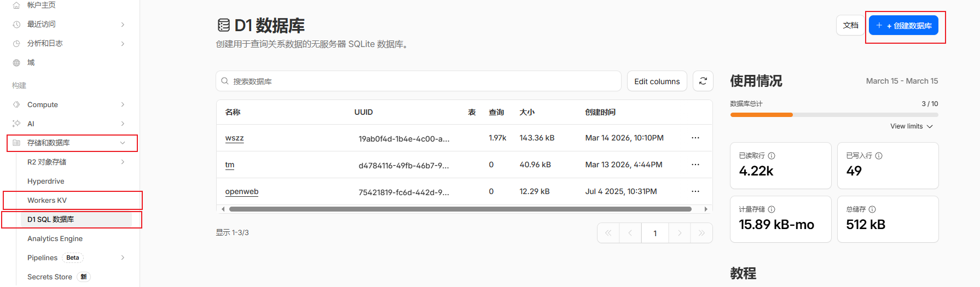The width and height of the screenshot is (980, 287).
Task: Click the horizontal table scrollbar
Action: [x=460, y=209]
